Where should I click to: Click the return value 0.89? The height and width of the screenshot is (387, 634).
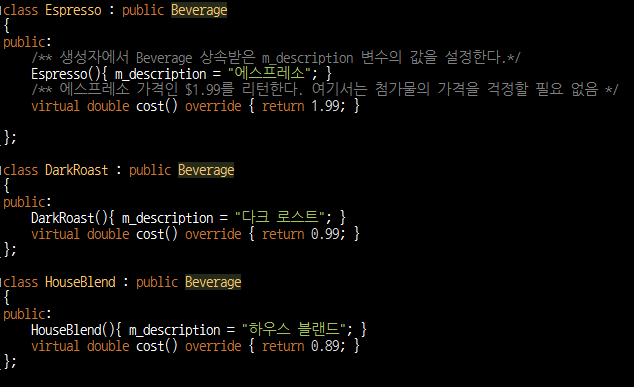click(325, 346)
